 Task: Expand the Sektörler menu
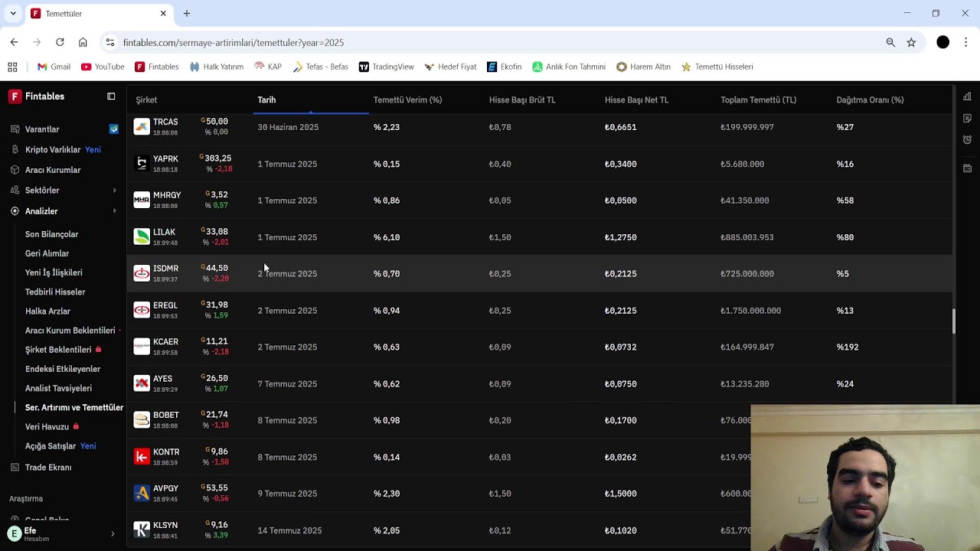click(115, 191)
